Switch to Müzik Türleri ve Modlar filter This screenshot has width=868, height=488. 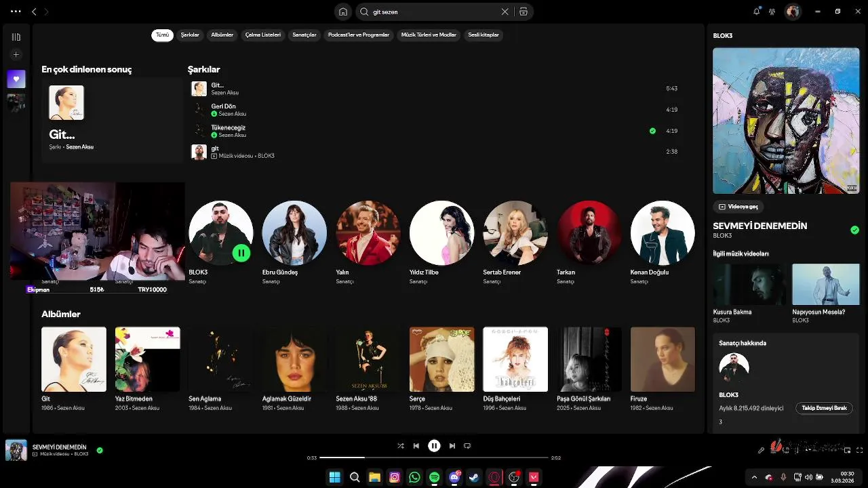click(429, 35)
